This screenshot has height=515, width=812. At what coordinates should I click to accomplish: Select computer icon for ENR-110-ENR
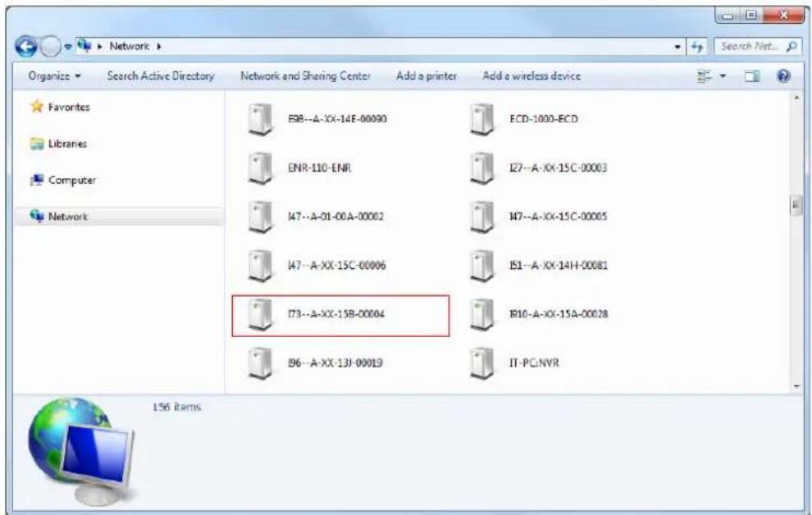coord(260,168)
